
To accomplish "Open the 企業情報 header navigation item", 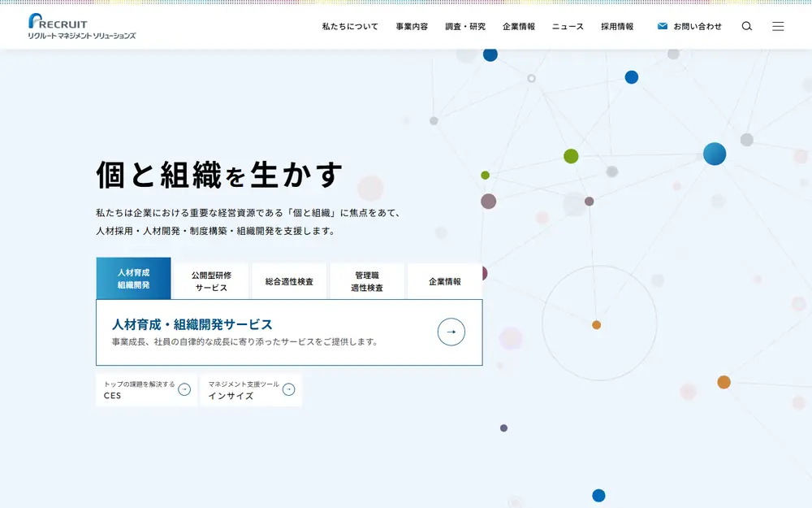I will tap(518, 27).
